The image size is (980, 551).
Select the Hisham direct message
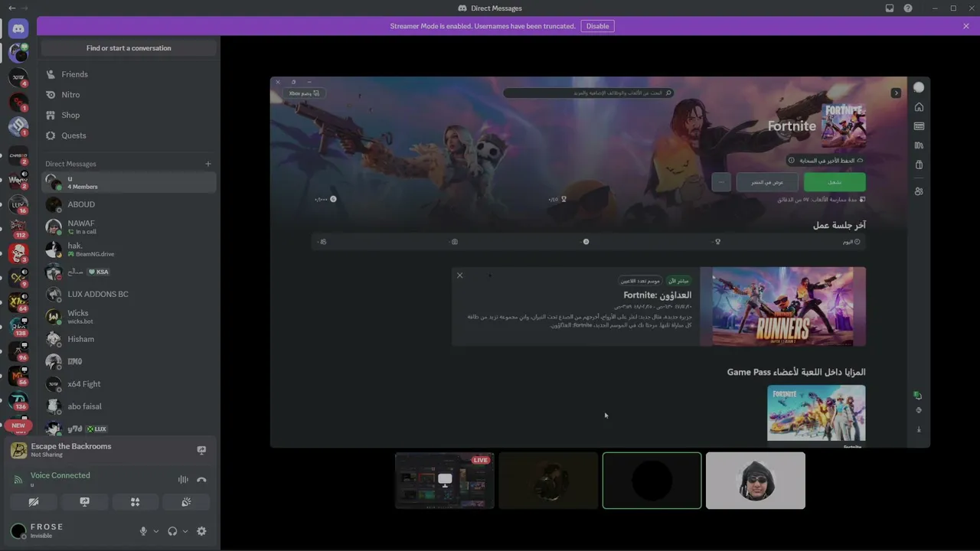129,339
